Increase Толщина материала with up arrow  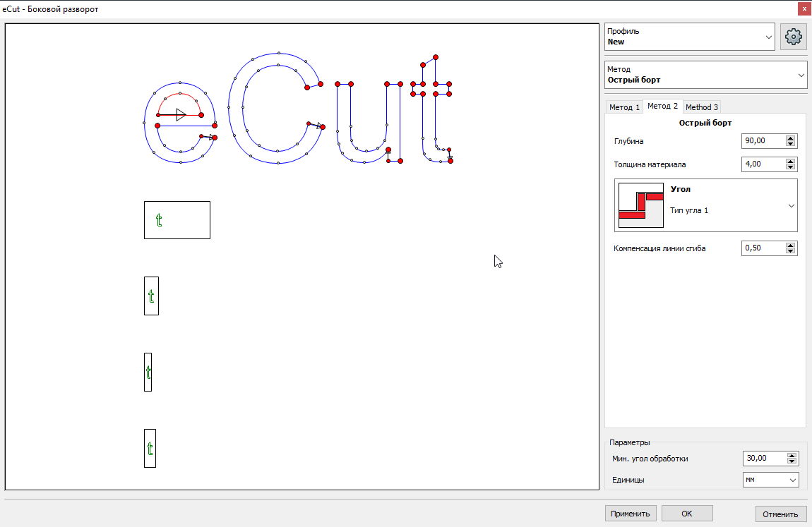(x=790, y=162)
